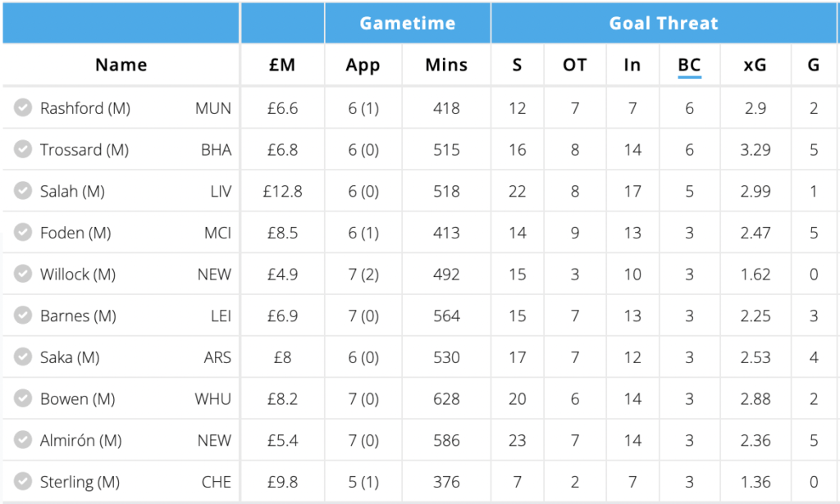Image resolution: width=840 pixels, height=504 pixels.
Task: Toggle the checkmark icon beside Salah
Action: 23,191
